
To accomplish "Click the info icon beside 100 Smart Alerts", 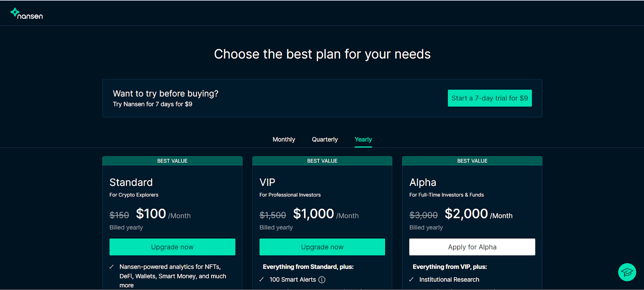I will coord(322,280).
